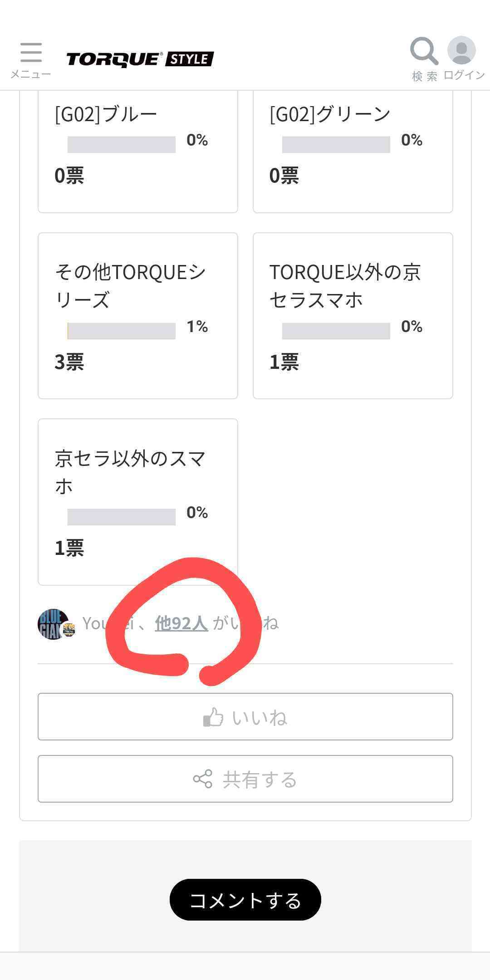Tap the メニュー label under hamburger
The image size is (490, 980).
(x=31, y=74)
